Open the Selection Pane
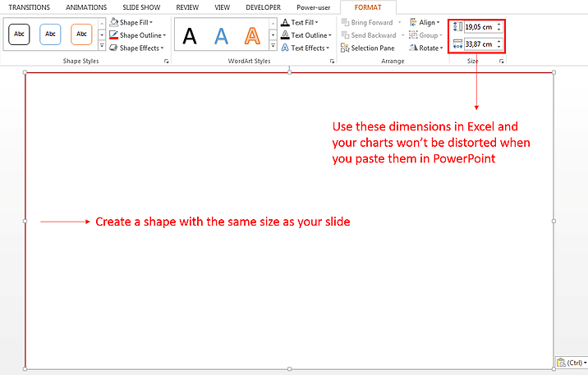This screenshot has width=588, height=375. coord(368,48)
